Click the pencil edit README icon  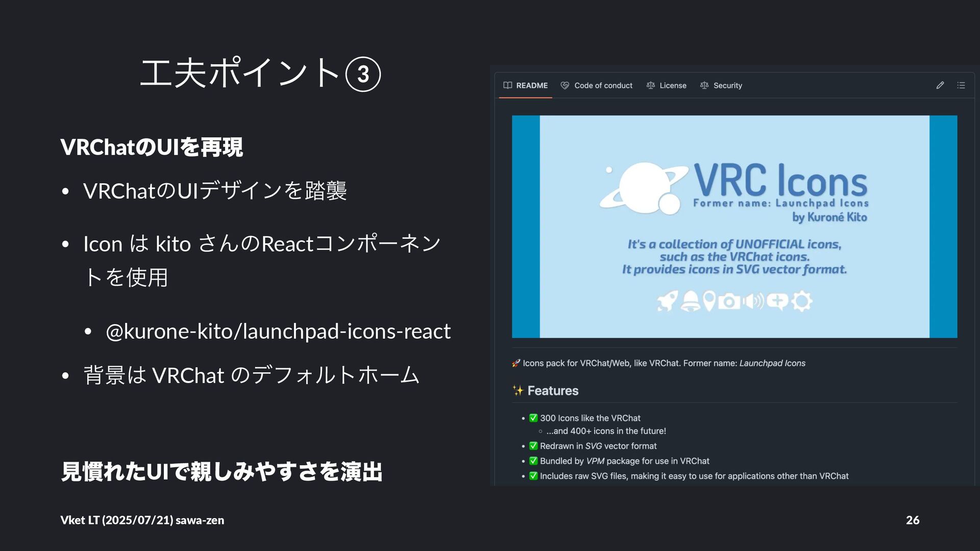(940, 85)
